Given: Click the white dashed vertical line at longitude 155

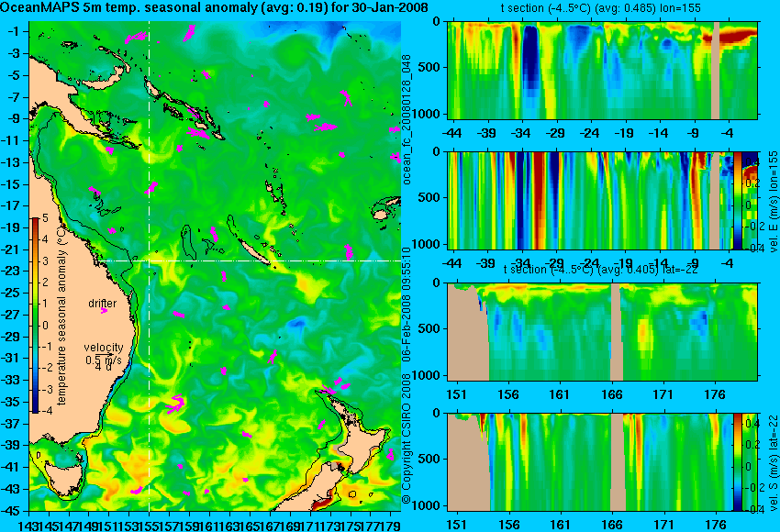Looking at the screenshot, I should 150,266.
